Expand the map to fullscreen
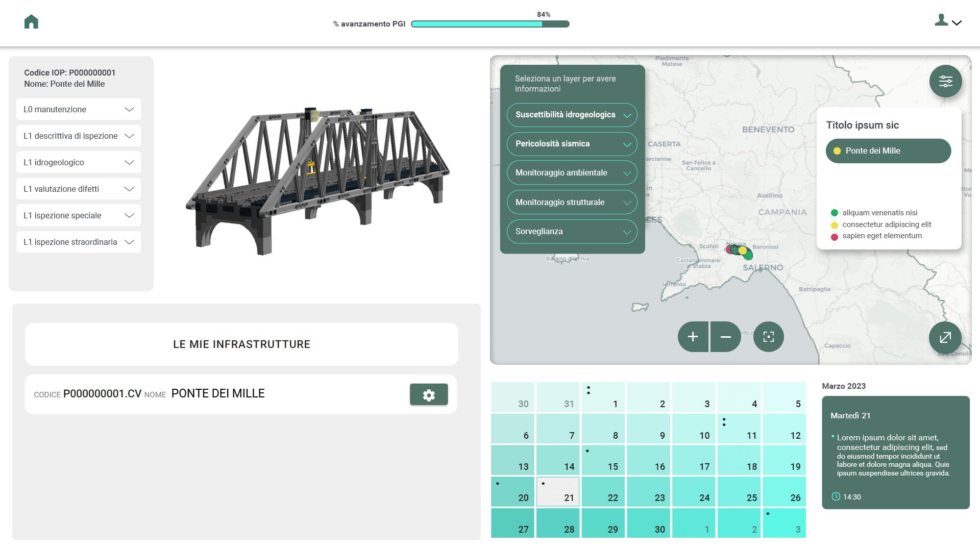The image size is (980, 551). 945,337
